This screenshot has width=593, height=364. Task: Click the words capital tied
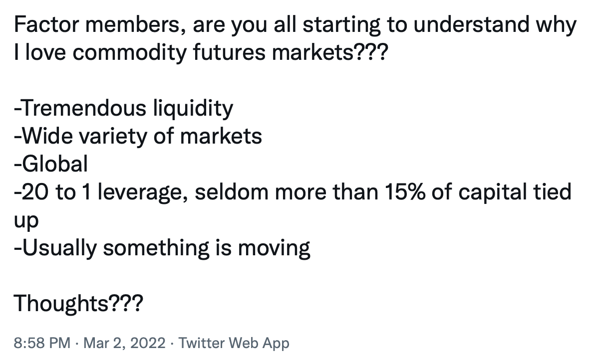515,192
